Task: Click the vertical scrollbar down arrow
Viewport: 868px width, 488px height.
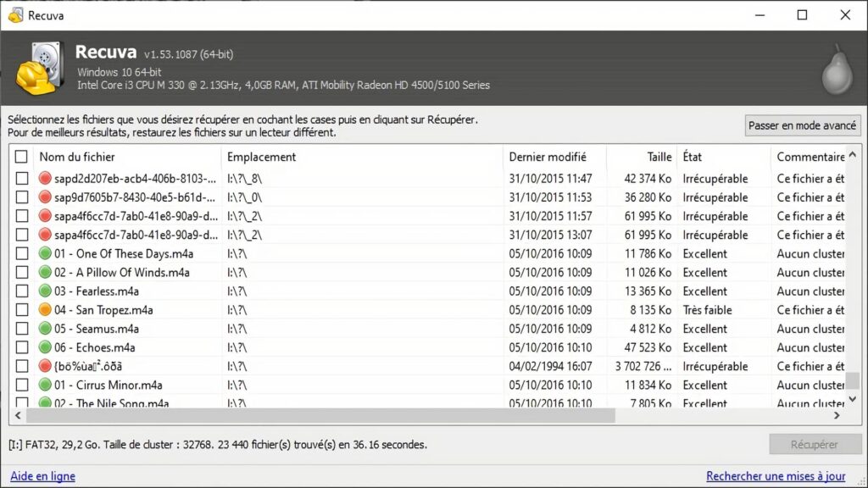Action: point(853,400)
